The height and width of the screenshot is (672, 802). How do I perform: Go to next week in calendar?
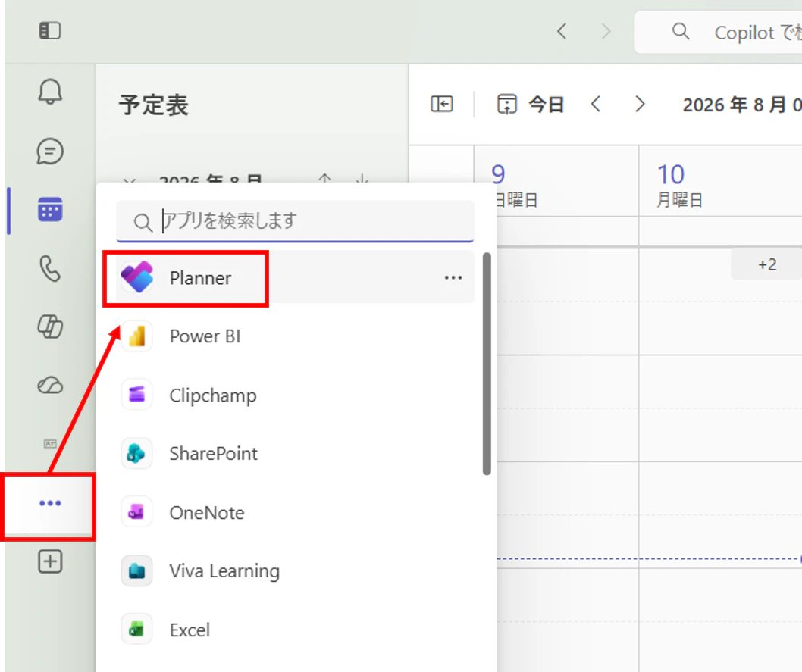[639, 105]
